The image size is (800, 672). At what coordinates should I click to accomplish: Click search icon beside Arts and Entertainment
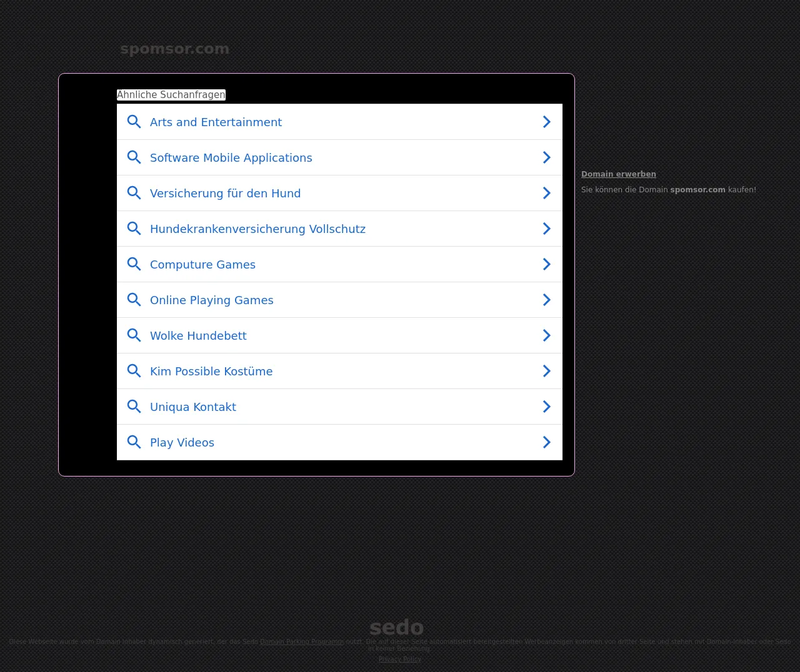click(x=134, y=122)
